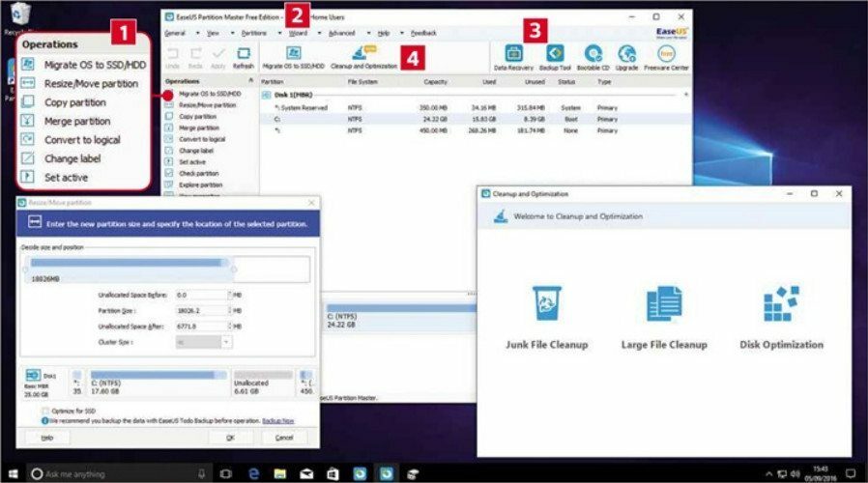Image resolution: width=868 pixels, height=483 pixels.
Task: Click the Refresh toolbar icon
Action: (x=243, y=54)
